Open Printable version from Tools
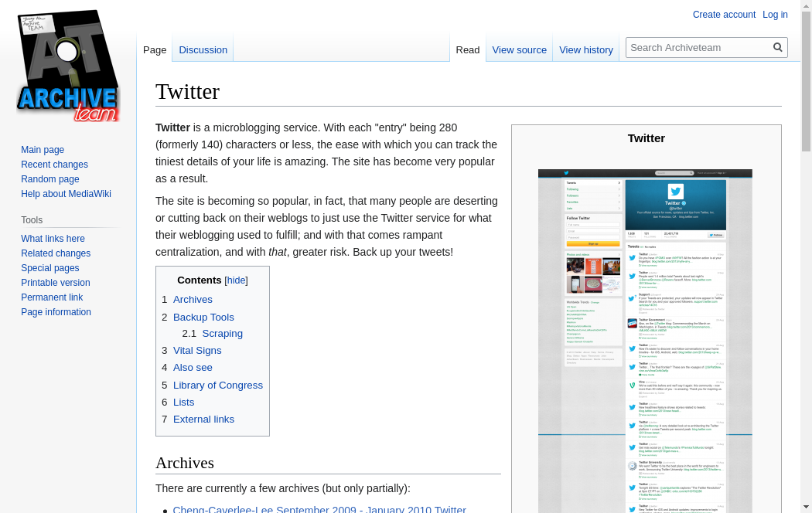The image size is (812, 513). pyautogui.click(x=56, y=283)
